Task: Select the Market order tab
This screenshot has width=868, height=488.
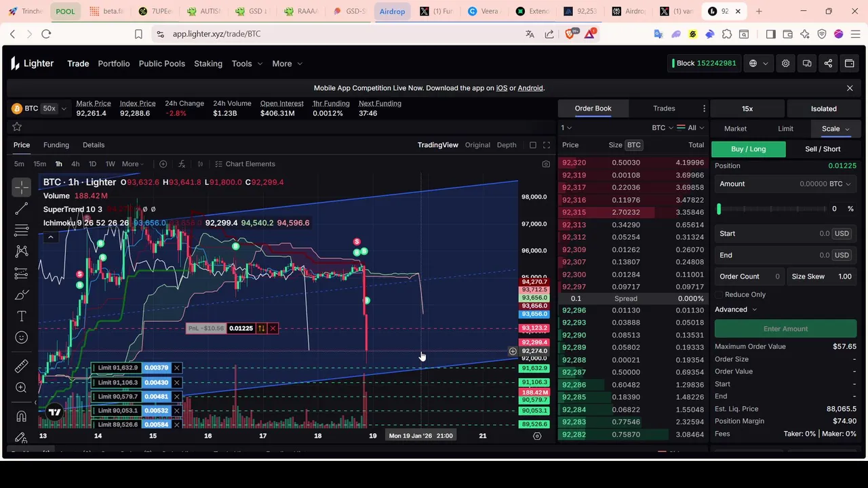Action: tap(735, 129)
